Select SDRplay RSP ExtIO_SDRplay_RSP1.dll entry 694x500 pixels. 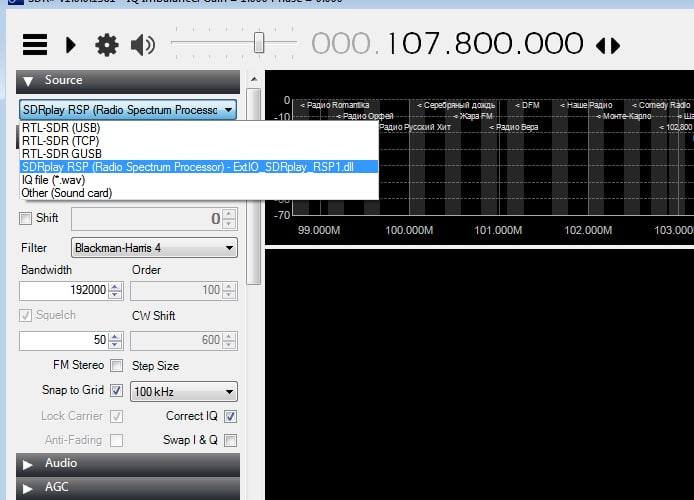click(199, 167)
